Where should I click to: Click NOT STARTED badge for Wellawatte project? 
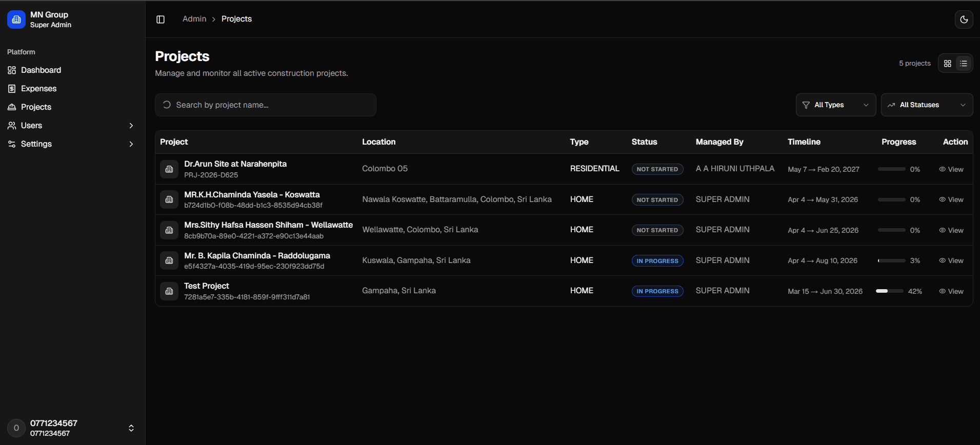tap(657, 230)
